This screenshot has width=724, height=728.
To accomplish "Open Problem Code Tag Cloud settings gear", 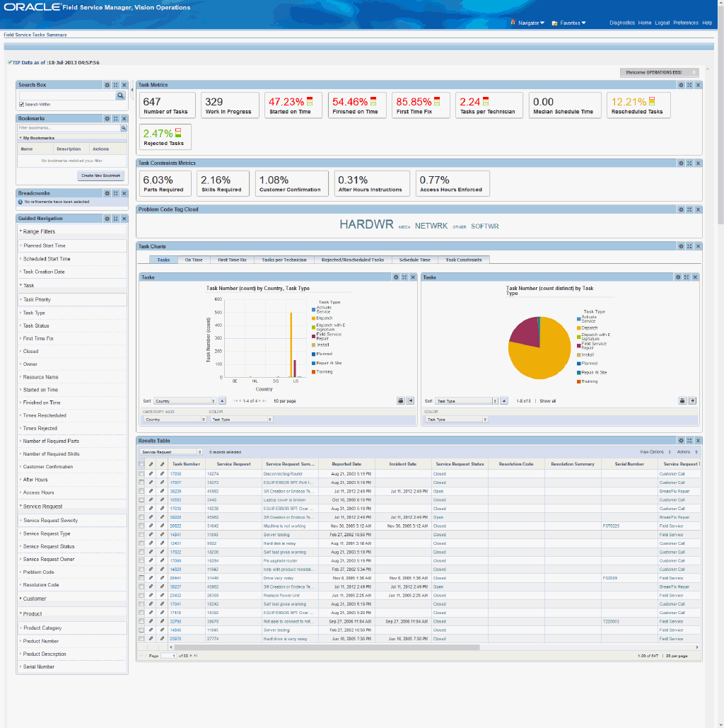I will [x=681, y=209].
